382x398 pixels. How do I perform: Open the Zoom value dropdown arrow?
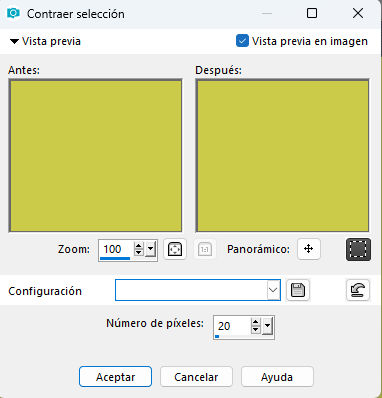click(151, 249)
